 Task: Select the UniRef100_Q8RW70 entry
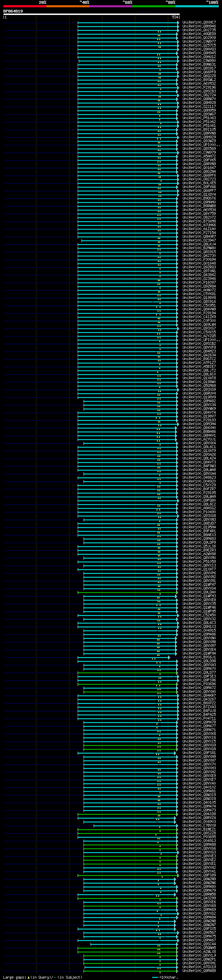point(199,99)
